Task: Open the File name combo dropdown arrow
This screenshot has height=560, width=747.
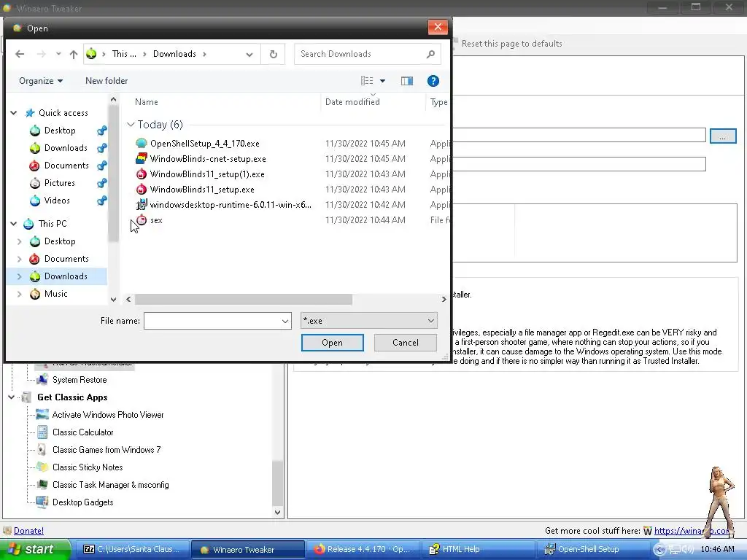Action: [x=285, y=321]
